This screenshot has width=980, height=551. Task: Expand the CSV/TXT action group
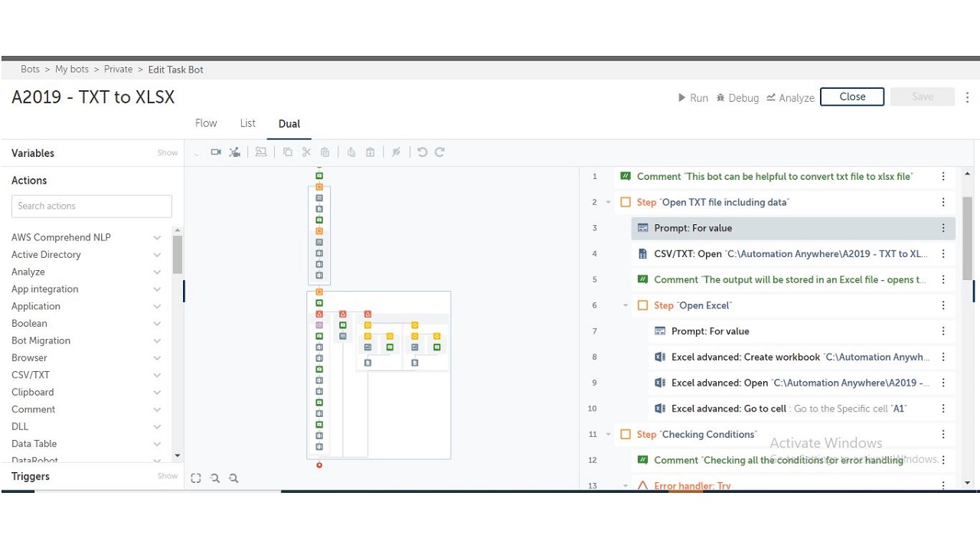(157, 376)
